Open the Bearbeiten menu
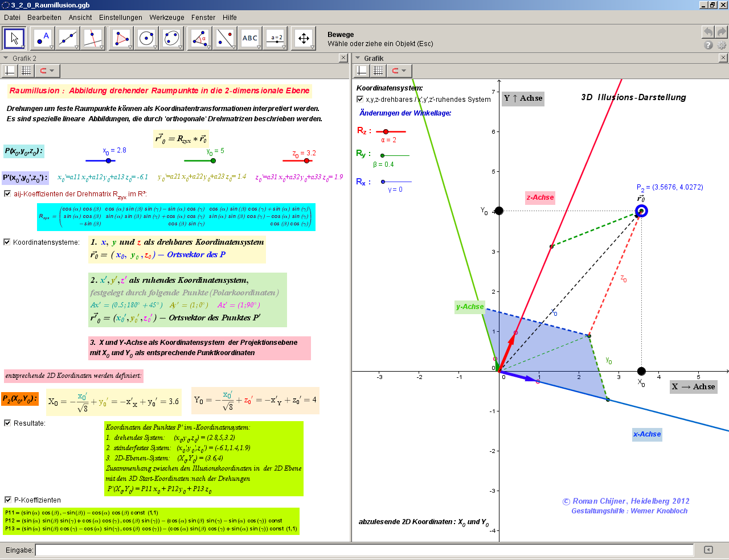The width and height of the screenshot is (729, 560). coord(44,18)
